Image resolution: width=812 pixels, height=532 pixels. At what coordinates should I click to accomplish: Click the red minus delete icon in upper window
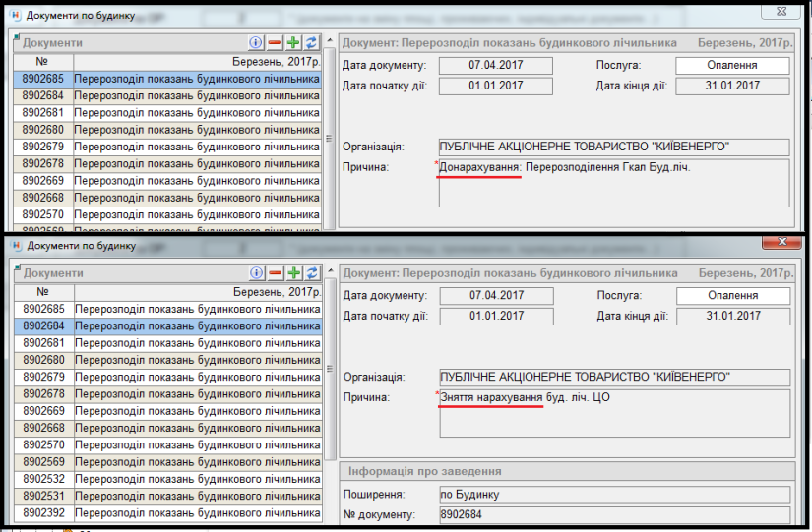276,42
